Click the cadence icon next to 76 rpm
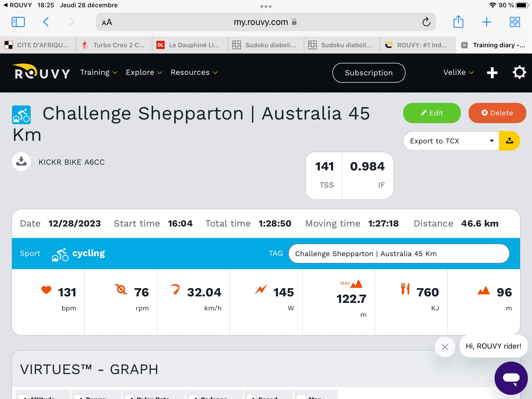Viewport: 532px width, 399px height. pos(121,289)
